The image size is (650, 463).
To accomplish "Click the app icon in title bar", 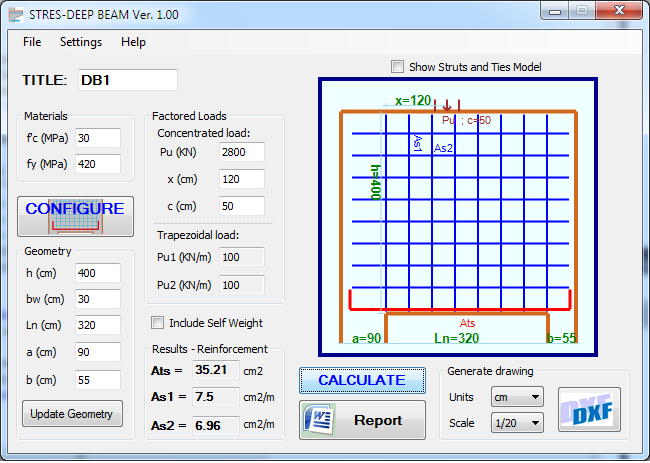I will tap(16, 15).
